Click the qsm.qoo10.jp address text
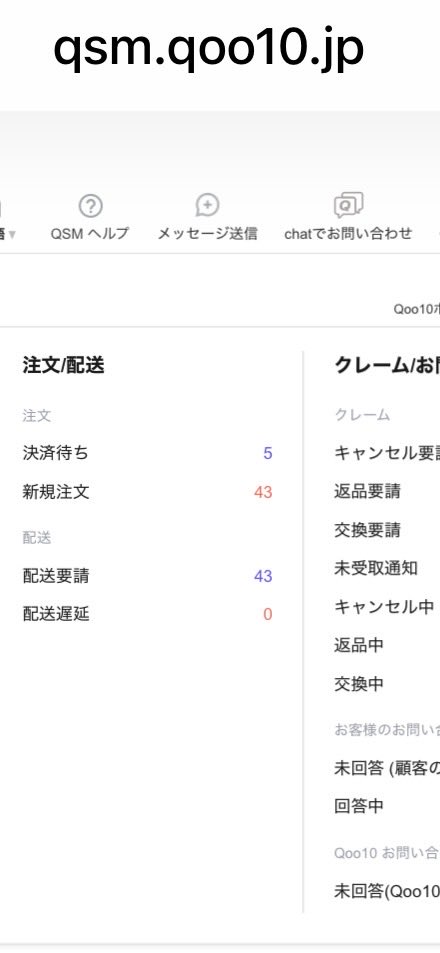Screen dimensions: 440x953 click(x=208, y=48)
